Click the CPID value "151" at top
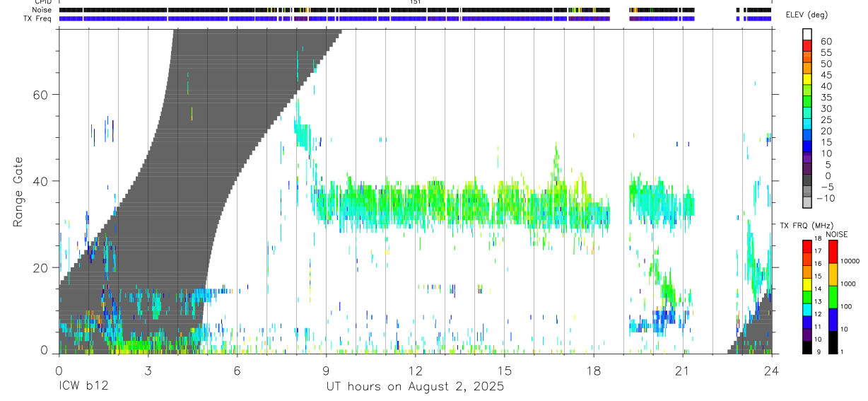The height and width of the screenshot is (401, 868). point(416,2)
